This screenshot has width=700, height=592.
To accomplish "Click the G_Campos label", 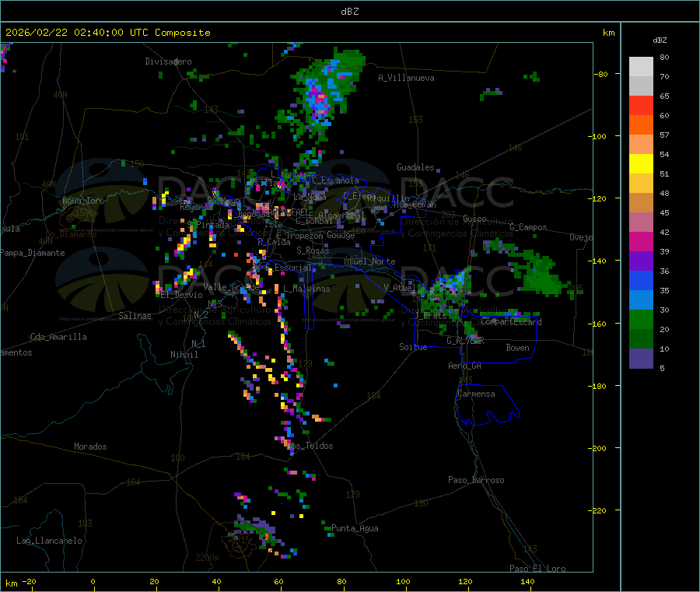I will click(x=529, y=227).
